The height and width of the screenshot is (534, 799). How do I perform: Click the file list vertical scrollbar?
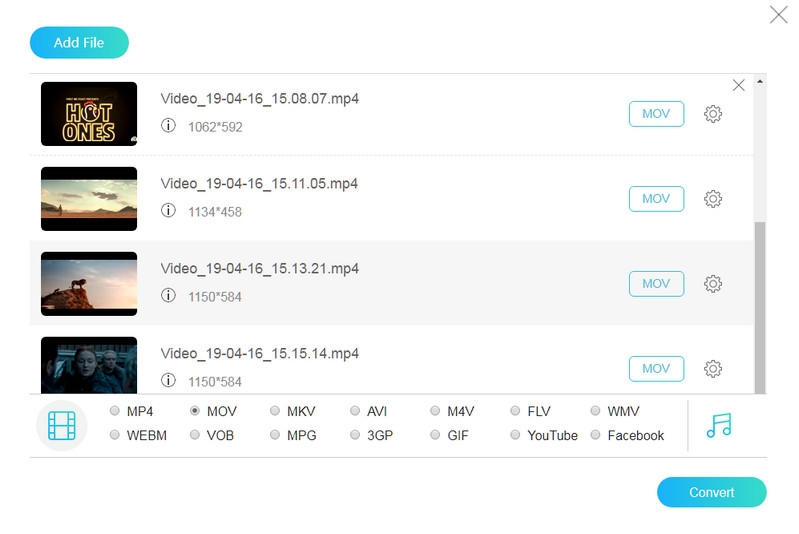(759, 300)
